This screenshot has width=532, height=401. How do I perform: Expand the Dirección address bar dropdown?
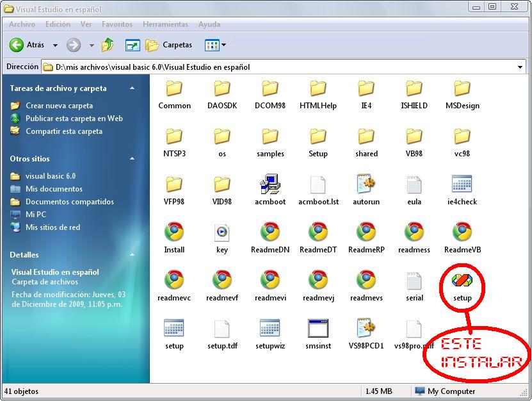click(520, 67)
